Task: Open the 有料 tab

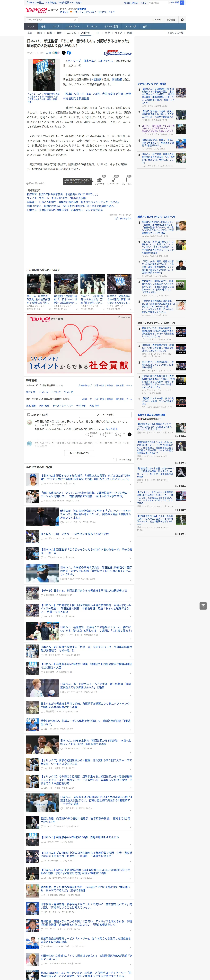Action: [x=145, y=26]
